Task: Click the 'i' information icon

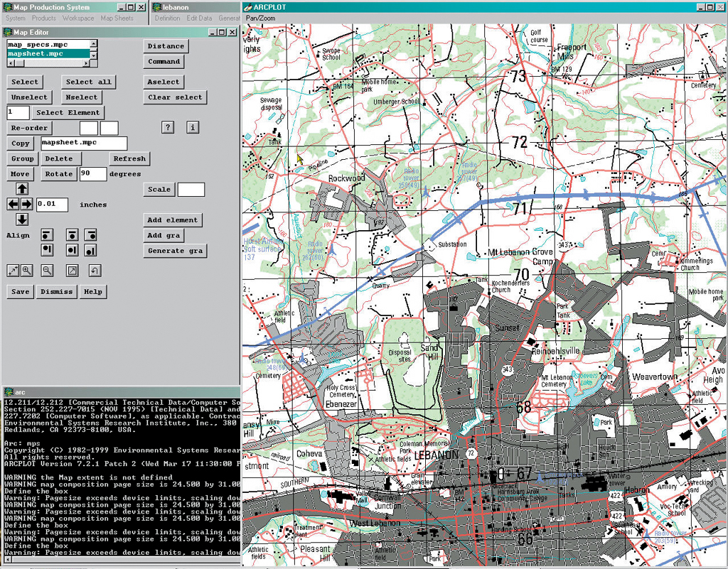Action: click(193, 127)
